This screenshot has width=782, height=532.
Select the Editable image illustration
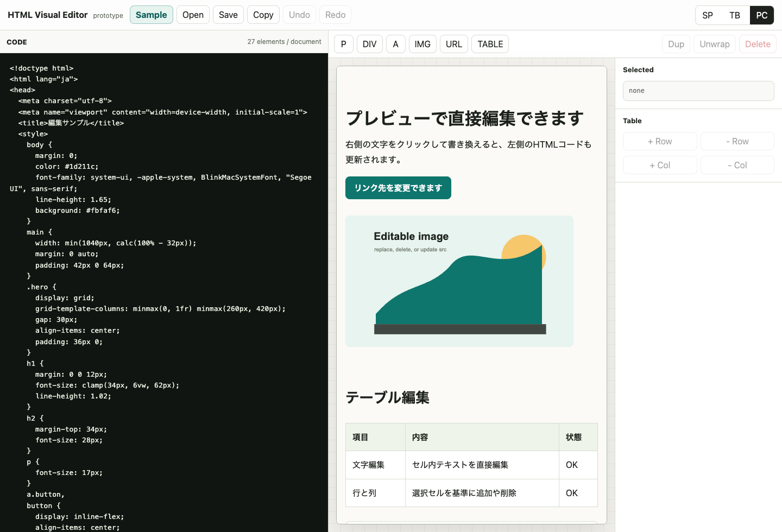click(x=459, y=281)
